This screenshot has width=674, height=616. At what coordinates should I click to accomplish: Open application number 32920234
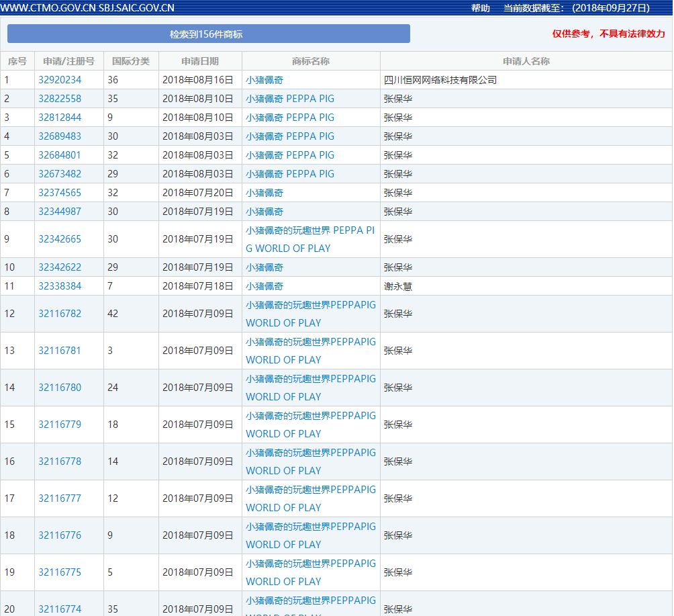coord(60,80)
